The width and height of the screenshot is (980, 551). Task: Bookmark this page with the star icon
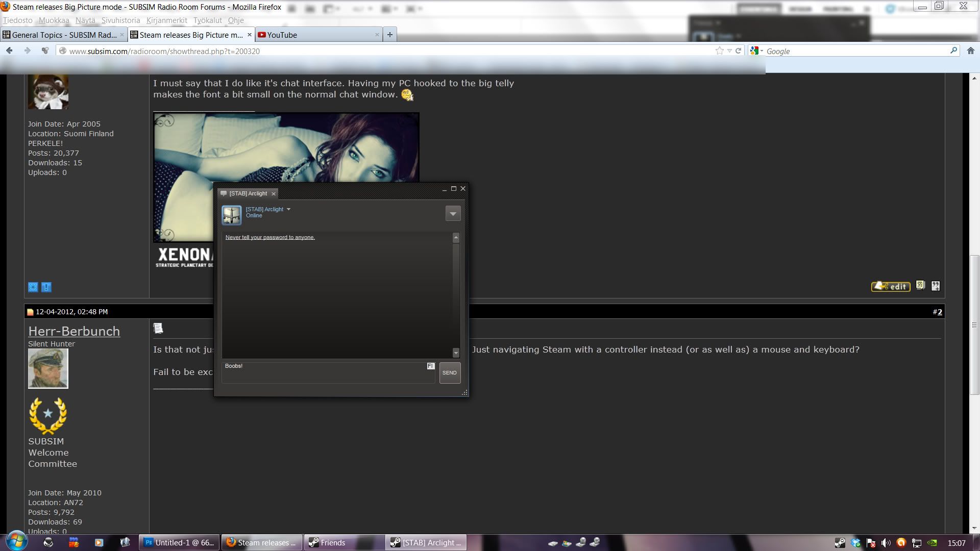point(720,51)
